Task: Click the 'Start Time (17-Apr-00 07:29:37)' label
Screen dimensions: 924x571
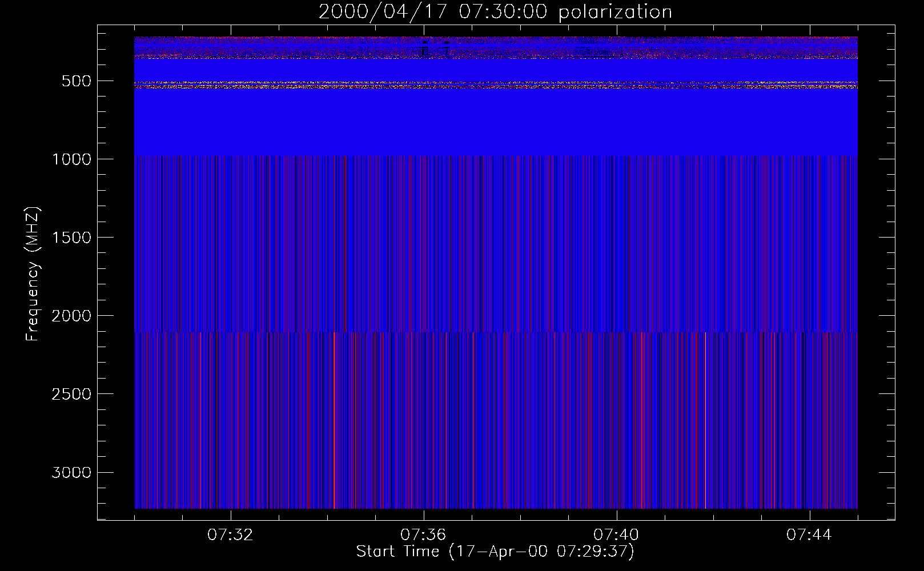Action: pyautogui.click(x=495, y=552)
